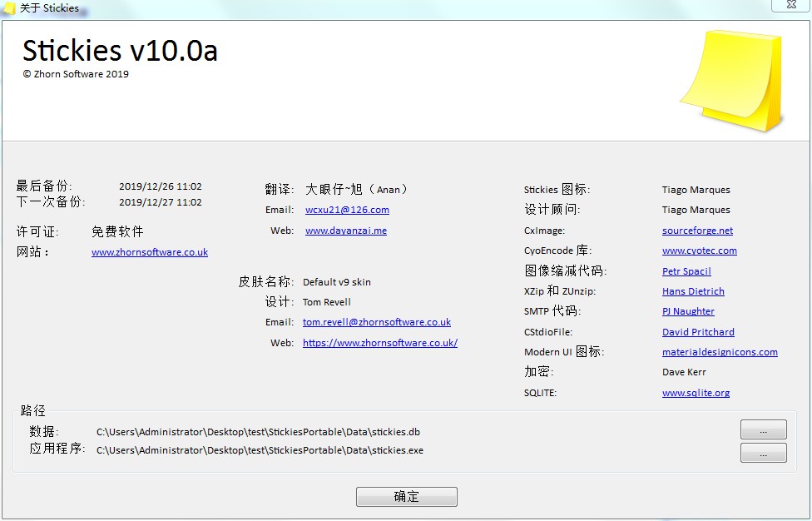Click the tom.revell@zhornsoftware.co.uk email link

click(377, 322)
